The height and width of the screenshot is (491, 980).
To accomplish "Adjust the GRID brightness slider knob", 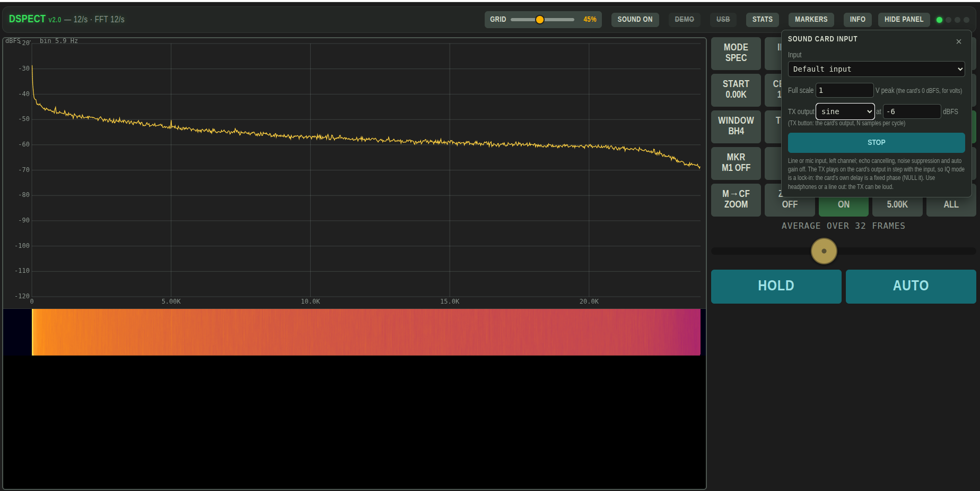I will [540, 20].
